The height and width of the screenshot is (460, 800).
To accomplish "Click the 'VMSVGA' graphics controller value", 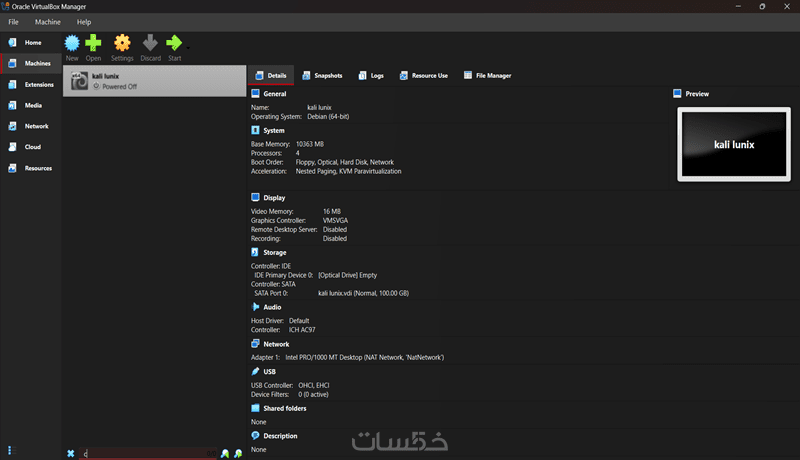I will coord(335,221).
